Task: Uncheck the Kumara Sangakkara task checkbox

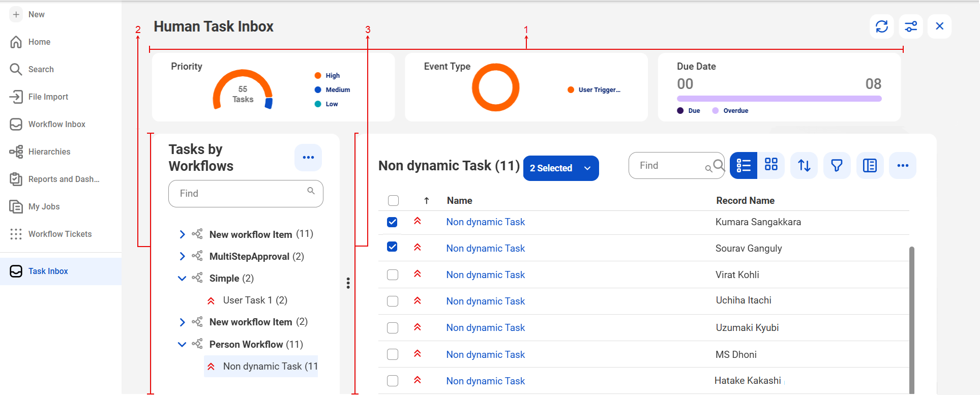Action: pos(392,222)
